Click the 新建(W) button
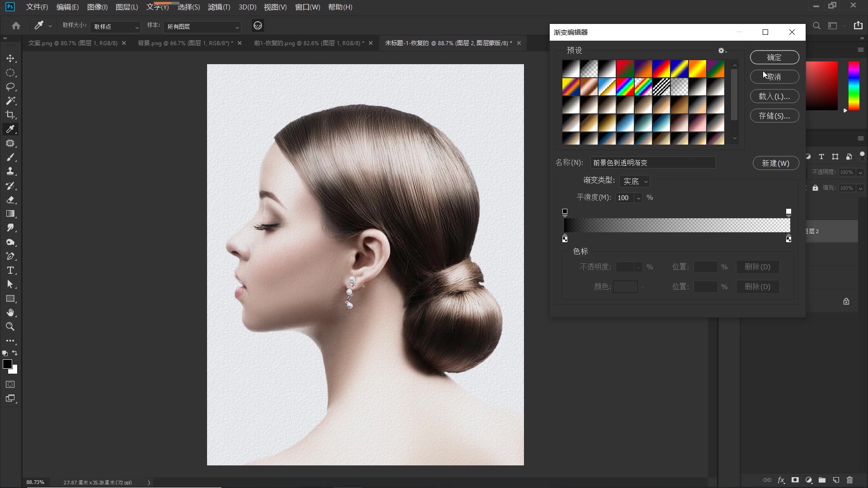Viewport: 868px width, 488px height. coord(775,163)
